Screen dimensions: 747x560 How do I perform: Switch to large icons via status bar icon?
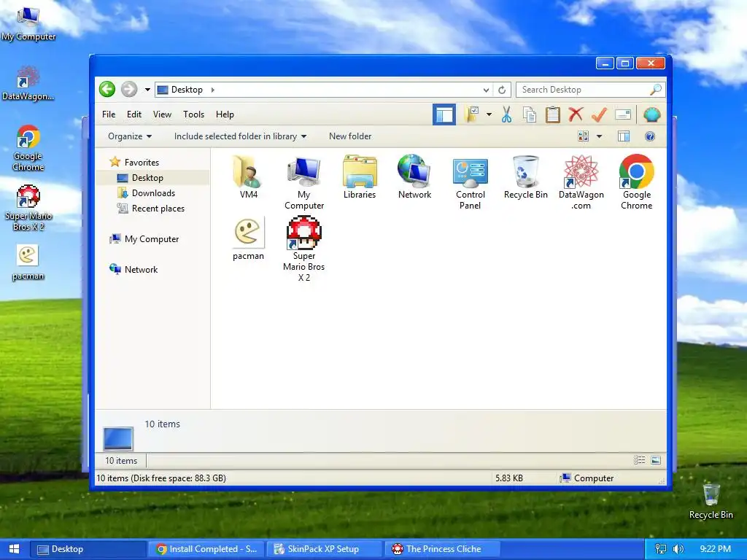(x=656, y=460)
